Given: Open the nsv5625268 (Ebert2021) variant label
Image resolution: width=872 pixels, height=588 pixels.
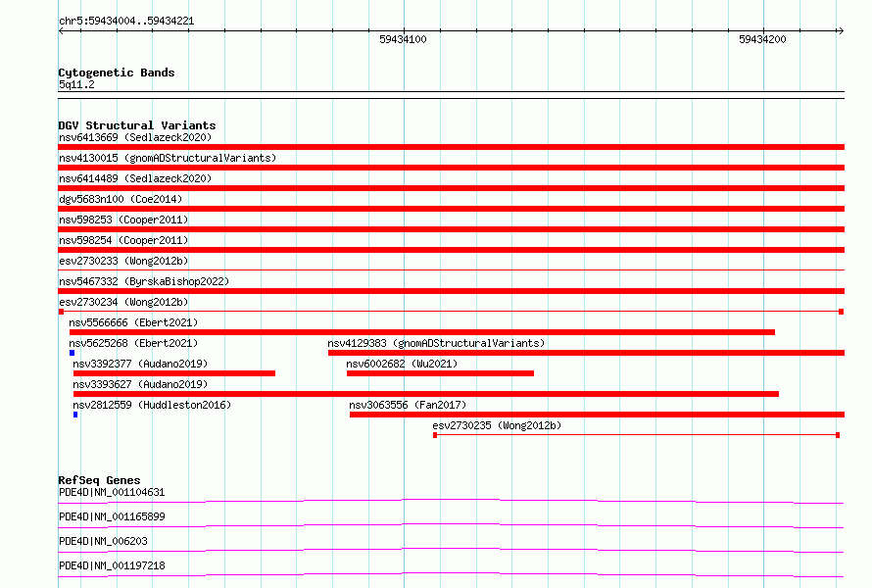Looking at the screenshot, I should click(133, 343).
